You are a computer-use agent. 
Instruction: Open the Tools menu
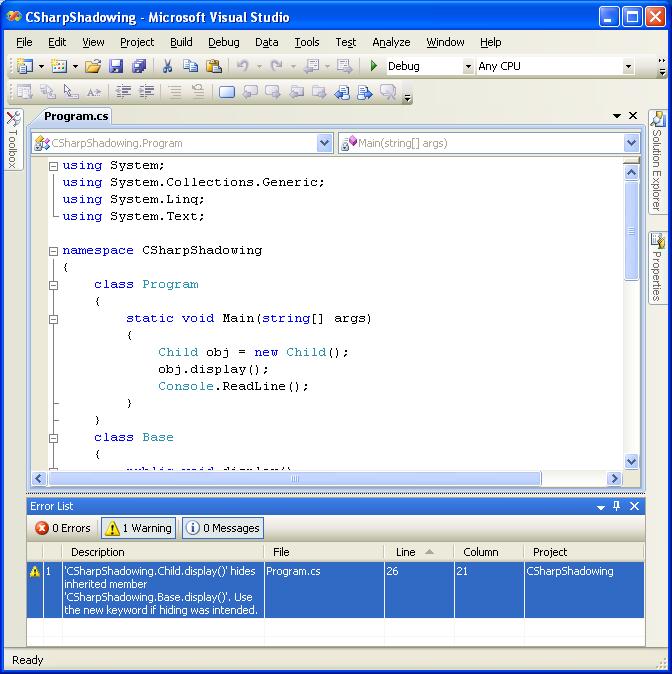pos(307,42)
